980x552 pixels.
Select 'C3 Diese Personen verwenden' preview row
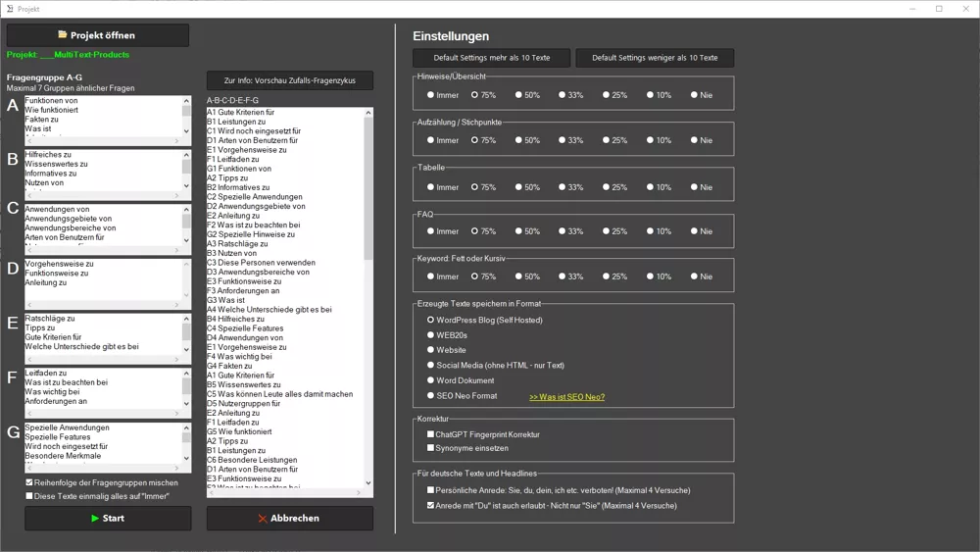coord(262,263)
